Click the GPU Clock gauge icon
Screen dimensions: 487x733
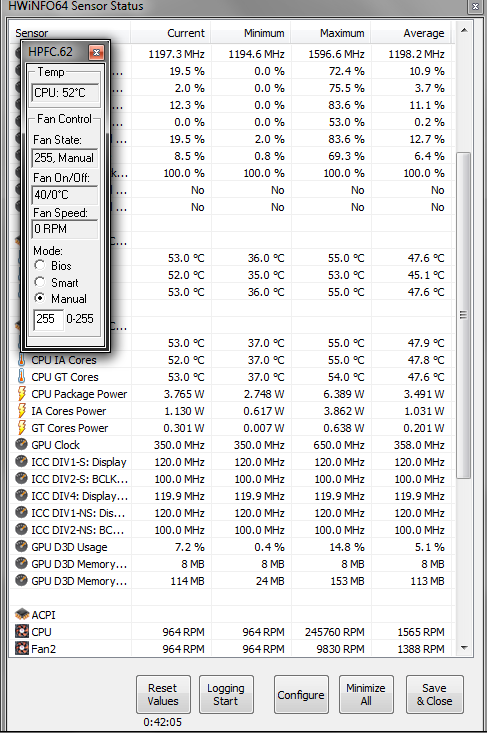coord(21,444)
